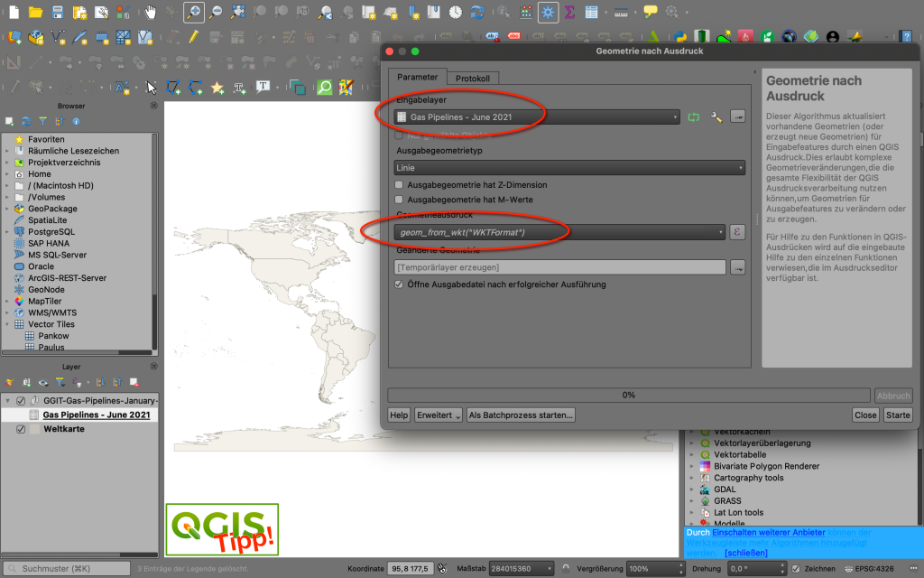Click the Browser panel filter funnel icon
Viewport: 924px width, 578px height.
pos(43,122)
